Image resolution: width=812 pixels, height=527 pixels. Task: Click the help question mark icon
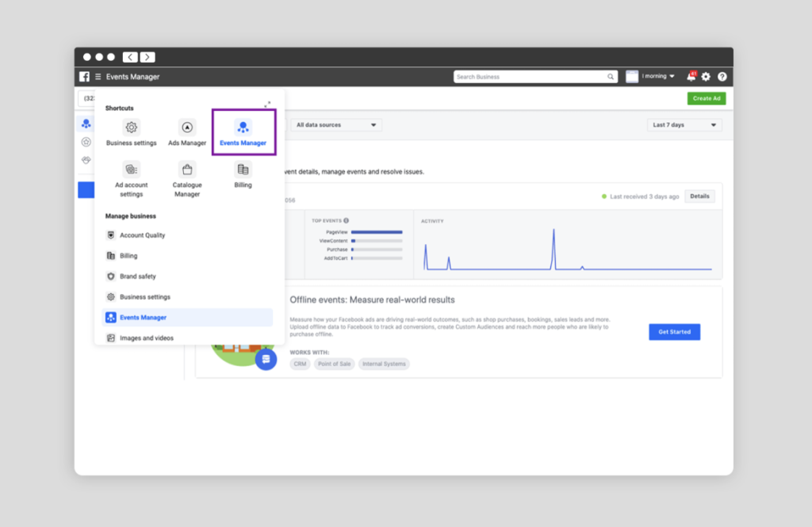pyautogui.click(x=722, y=77)
